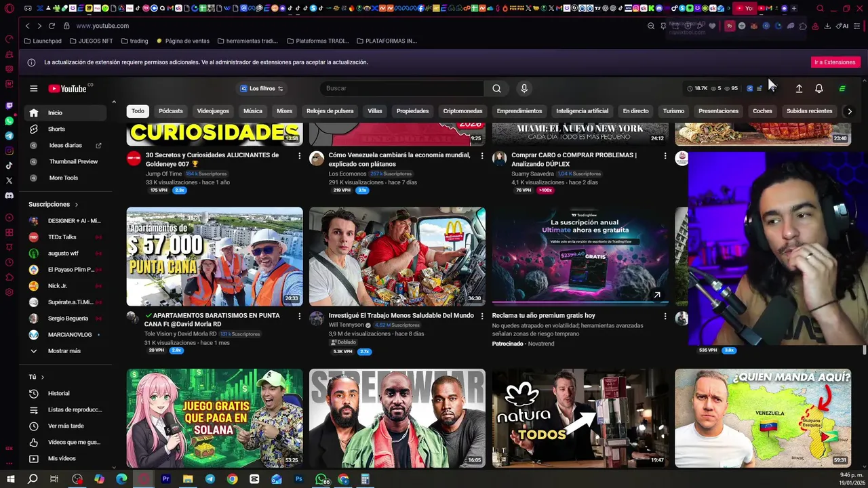Select the En directo chip
Viewport: 868px width, 488px height.
pyautogui.click(x=635, y=111)
